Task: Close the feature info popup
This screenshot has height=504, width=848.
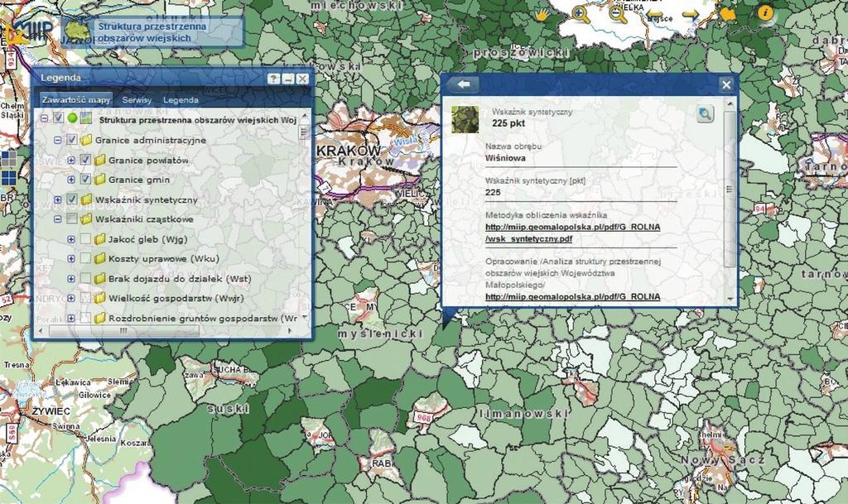Action: [726, 84]
